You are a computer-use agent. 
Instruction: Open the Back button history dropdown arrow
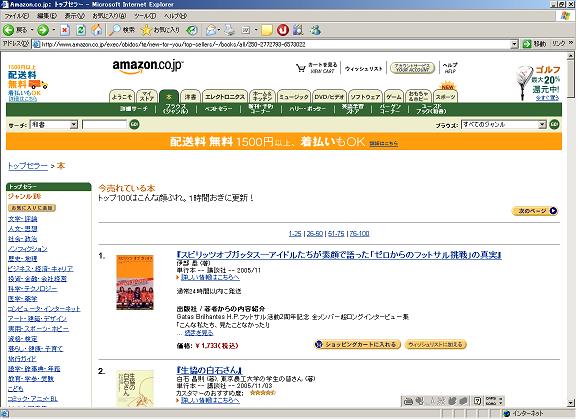(x=32, y=30)
